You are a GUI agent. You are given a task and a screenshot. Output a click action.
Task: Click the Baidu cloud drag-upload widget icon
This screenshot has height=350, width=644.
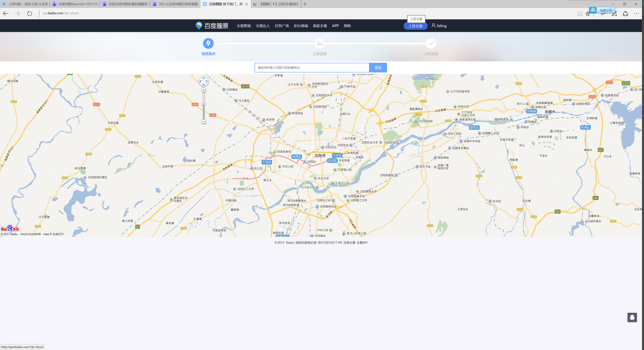[593, 10]
